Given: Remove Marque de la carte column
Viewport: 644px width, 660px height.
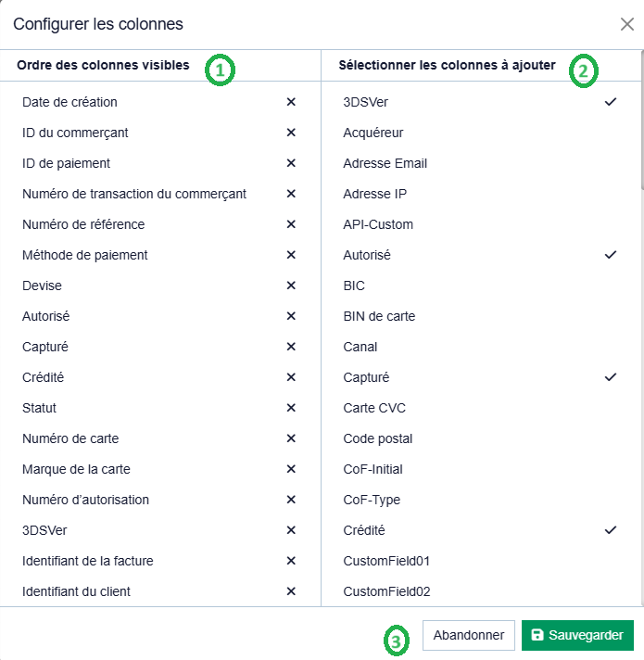Looking at the screenshot, I should [291, 469].
